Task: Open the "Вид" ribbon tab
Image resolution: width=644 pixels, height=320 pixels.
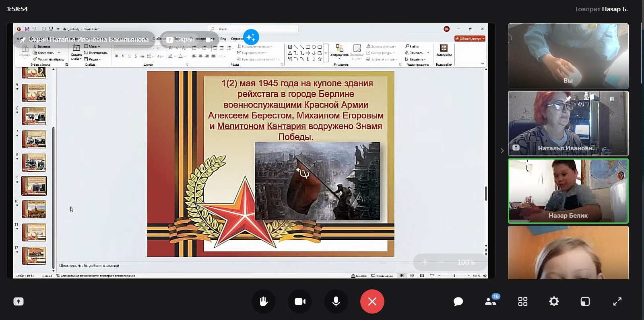Action: [x=223, y=39]
